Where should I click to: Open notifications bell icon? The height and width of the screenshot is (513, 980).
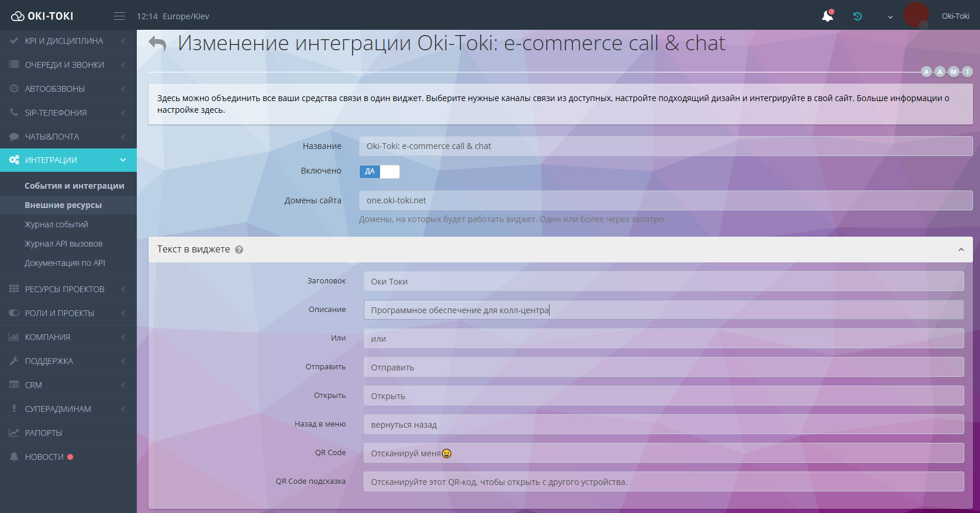click(827, 16)
